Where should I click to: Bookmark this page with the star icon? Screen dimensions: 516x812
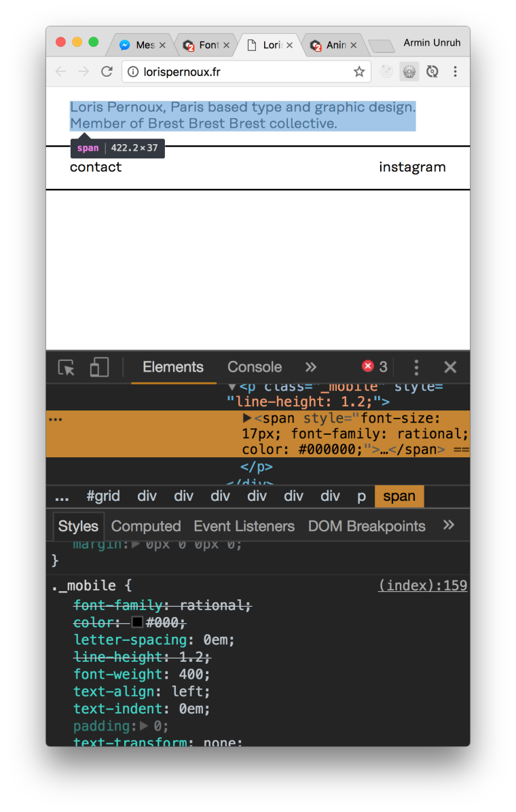click(x=359, y=71)
